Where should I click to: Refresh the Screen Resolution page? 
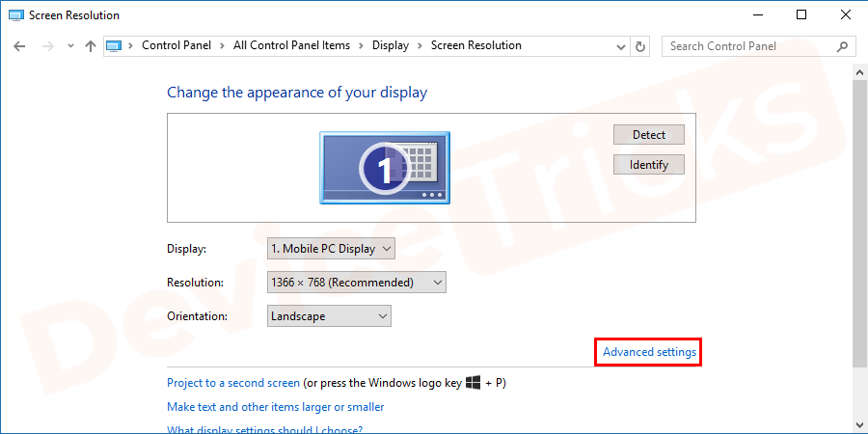point(640,46)
